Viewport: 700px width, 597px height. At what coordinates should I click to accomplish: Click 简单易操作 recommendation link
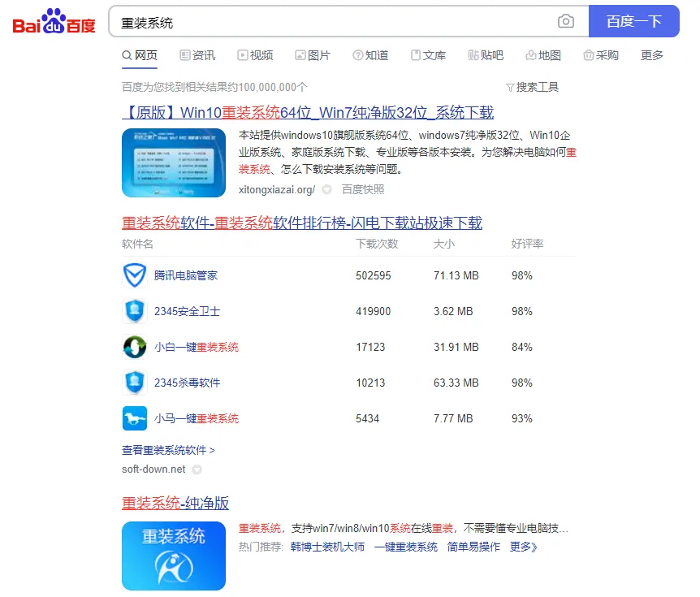473,547
